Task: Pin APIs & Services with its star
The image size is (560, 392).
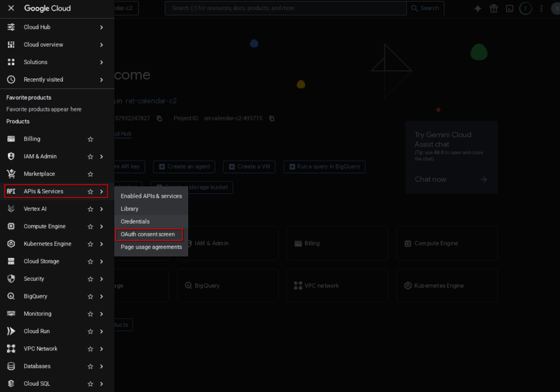Action: [x=90, y=191]
